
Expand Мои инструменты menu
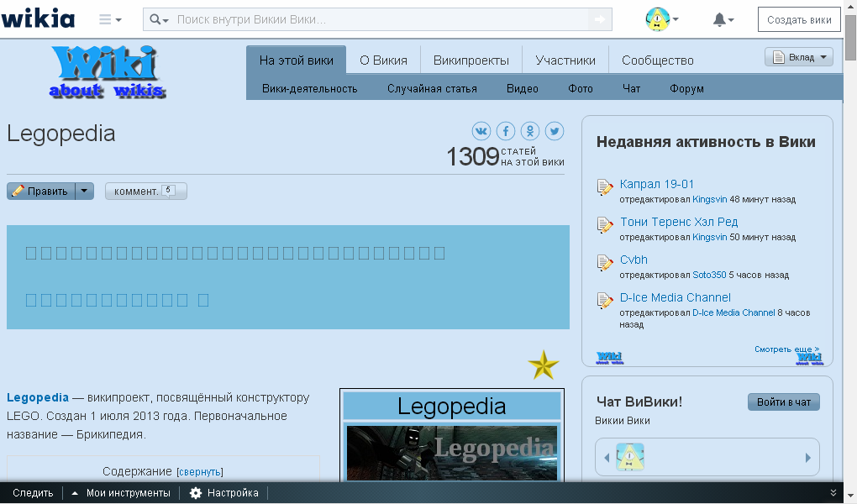tap(121, 492)
